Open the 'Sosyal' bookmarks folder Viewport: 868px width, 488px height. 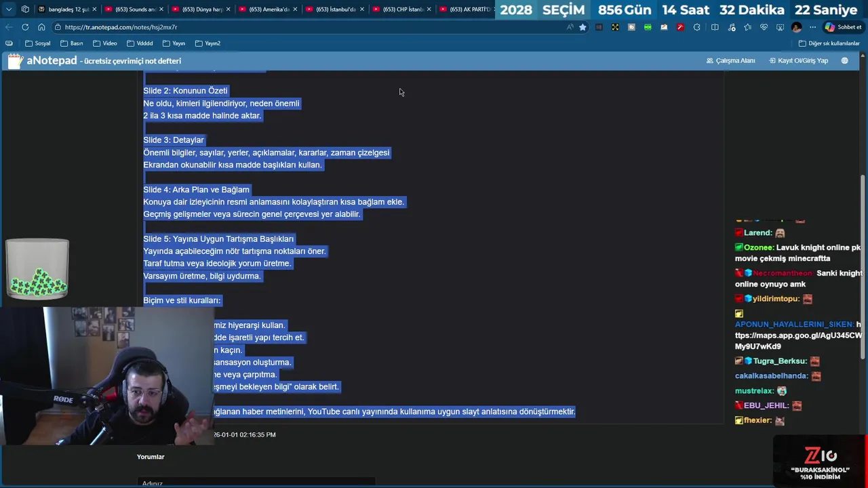pyautogui.click(x=38, y=43)
